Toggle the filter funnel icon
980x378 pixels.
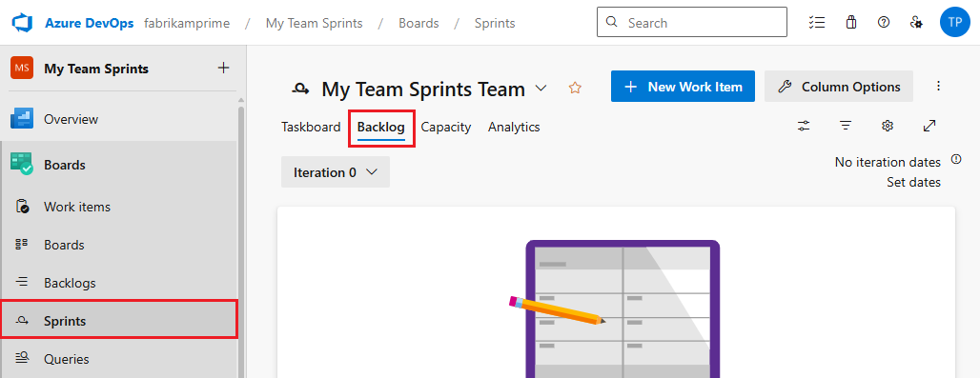(846, 126)
